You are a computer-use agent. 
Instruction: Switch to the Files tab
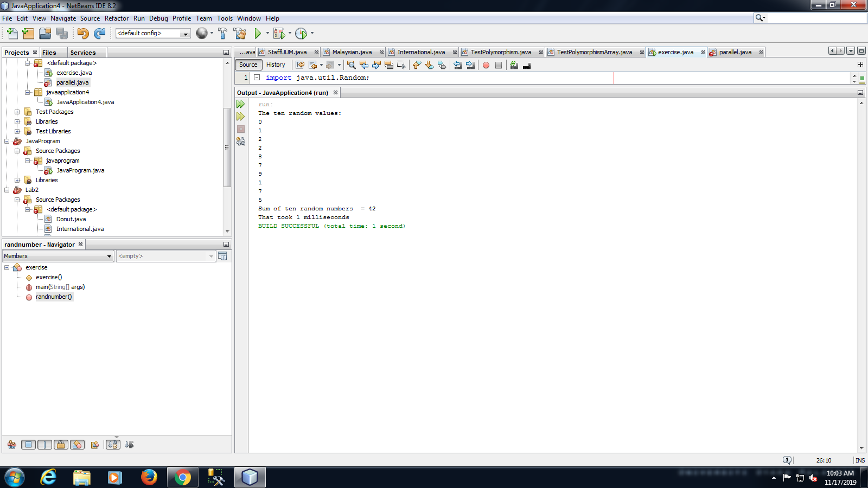coord(49,53)
